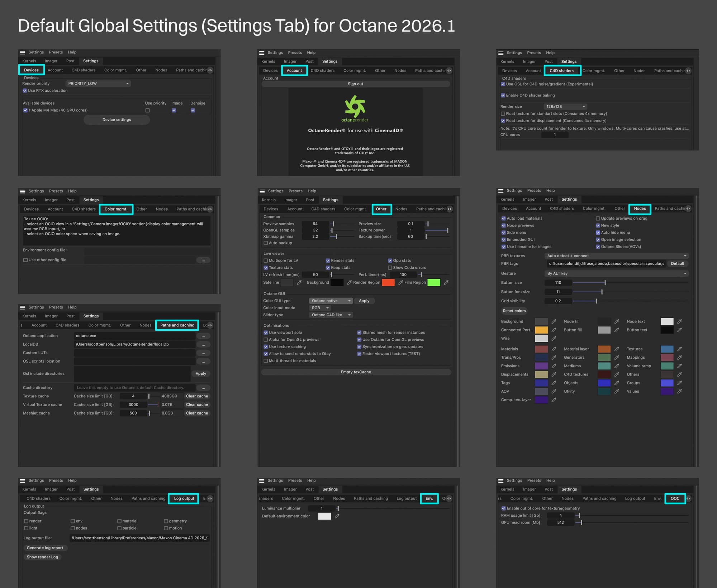The height and width of the screenshot is (588, 717).
Task: Click the LocalDB path field
Action: [x=135, y=344]
